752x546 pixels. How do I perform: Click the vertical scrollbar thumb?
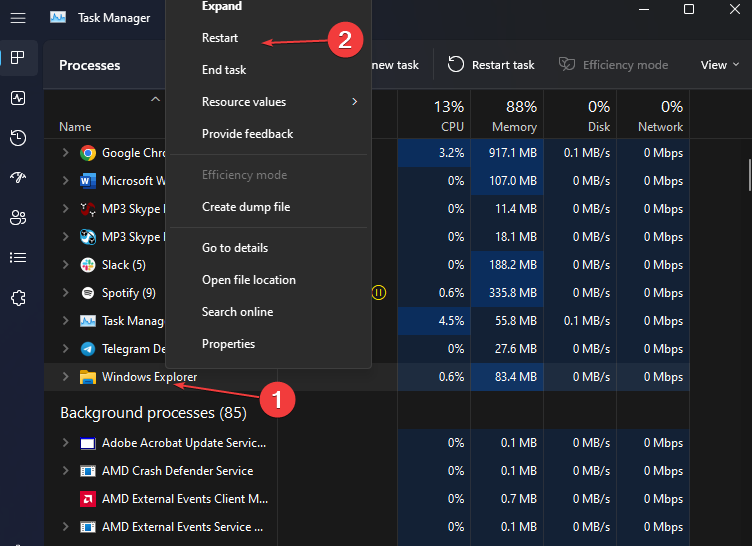pos(748,175)
